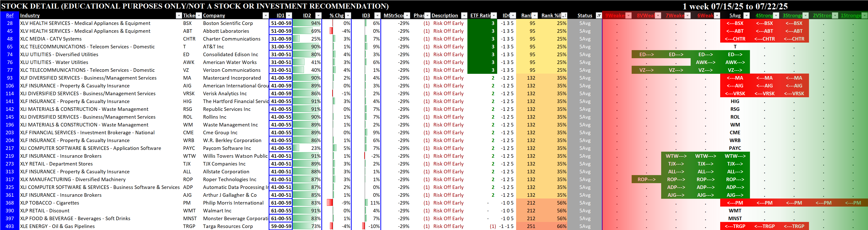
Task: Expand the 7Weaker column filter dropdown
Action: 687,15
